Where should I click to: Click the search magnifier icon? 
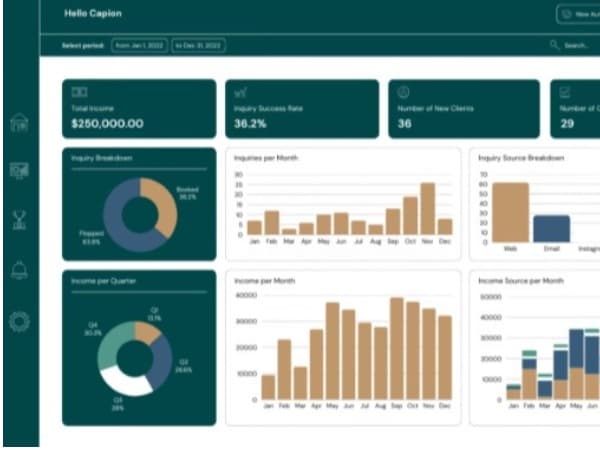tap(554, 46)
